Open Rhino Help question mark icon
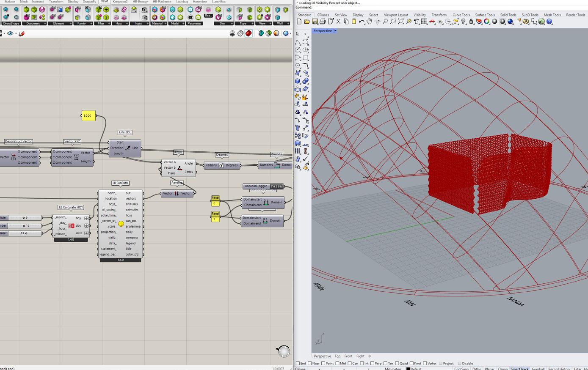 click(x=549, y=22)
